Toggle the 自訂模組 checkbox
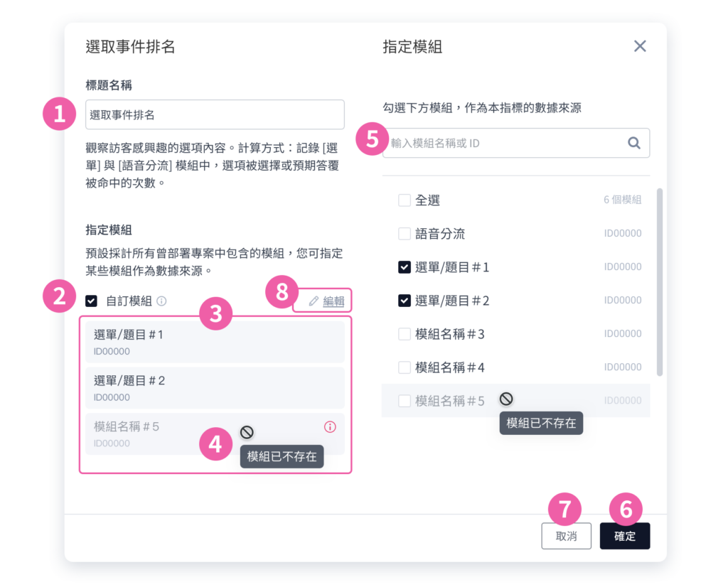The image size is (728, 587). 92,301
